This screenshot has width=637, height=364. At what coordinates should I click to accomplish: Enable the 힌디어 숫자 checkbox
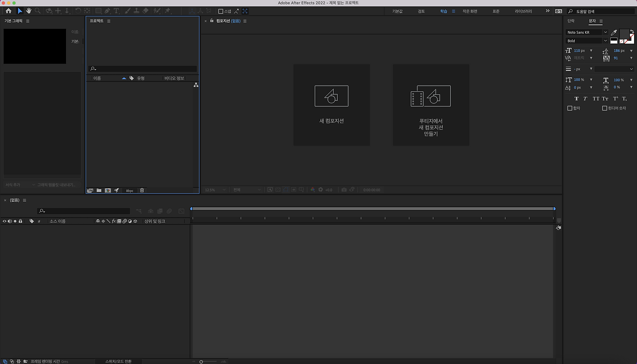pos(605,108)
